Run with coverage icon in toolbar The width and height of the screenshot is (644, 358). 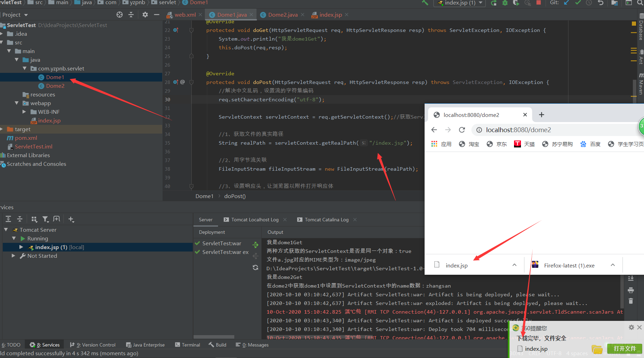[516, 3]
